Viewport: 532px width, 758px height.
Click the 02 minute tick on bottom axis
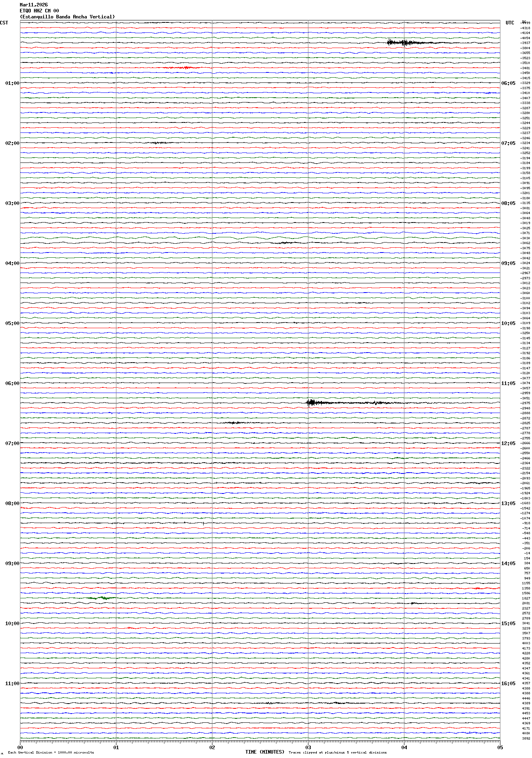click(212, 747)
